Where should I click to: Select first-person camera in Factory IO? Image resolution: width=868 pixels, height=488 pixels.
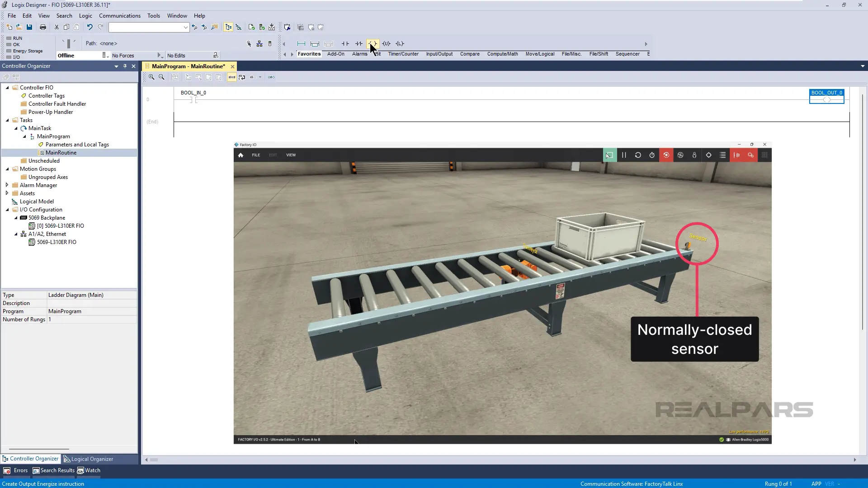694,155
